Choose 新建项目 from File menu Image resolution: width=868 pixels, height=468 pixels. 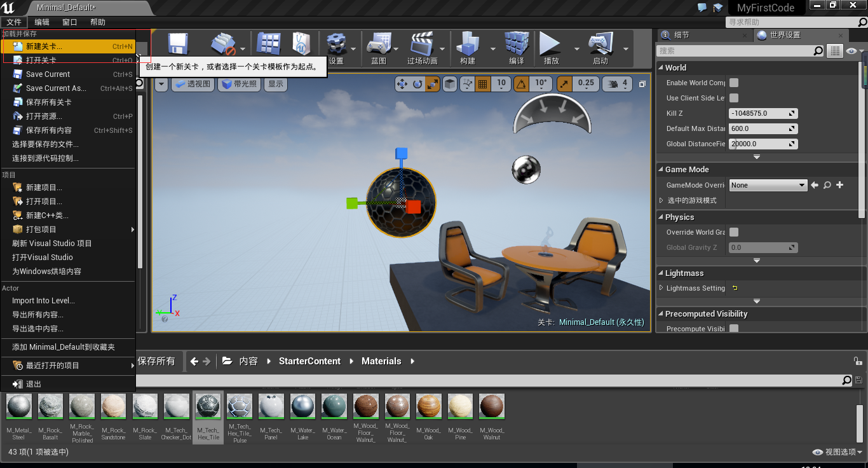click(68, 187)
